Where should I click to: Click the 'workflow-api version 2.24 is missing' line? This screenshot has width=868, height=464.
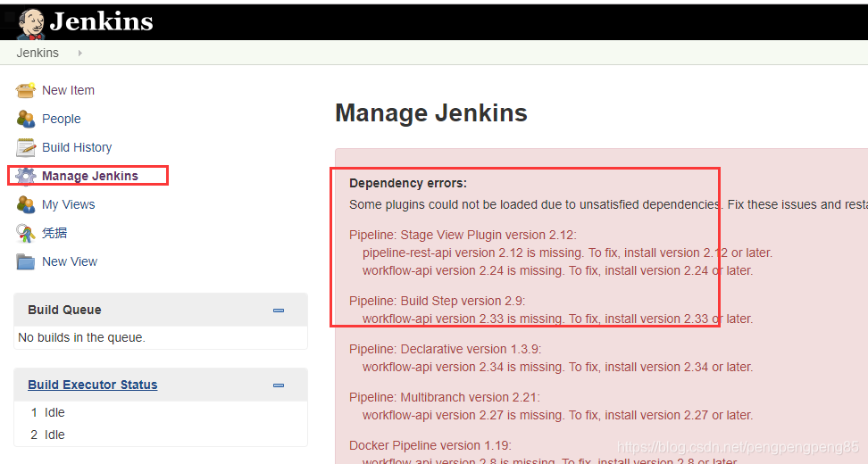557,270
